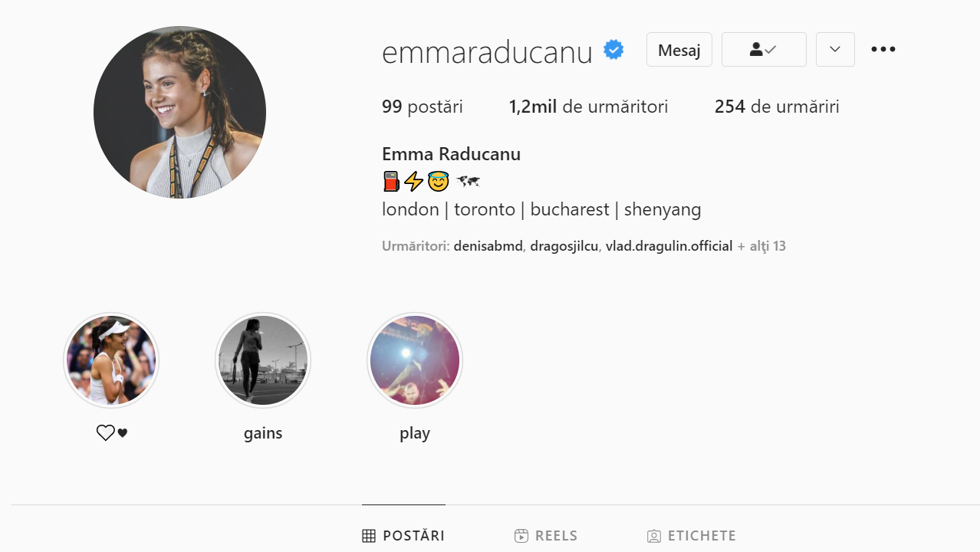The image size is (980, 552).
Task: Click the Etichete tagged photo icon
Action: [x=654, y=536]
